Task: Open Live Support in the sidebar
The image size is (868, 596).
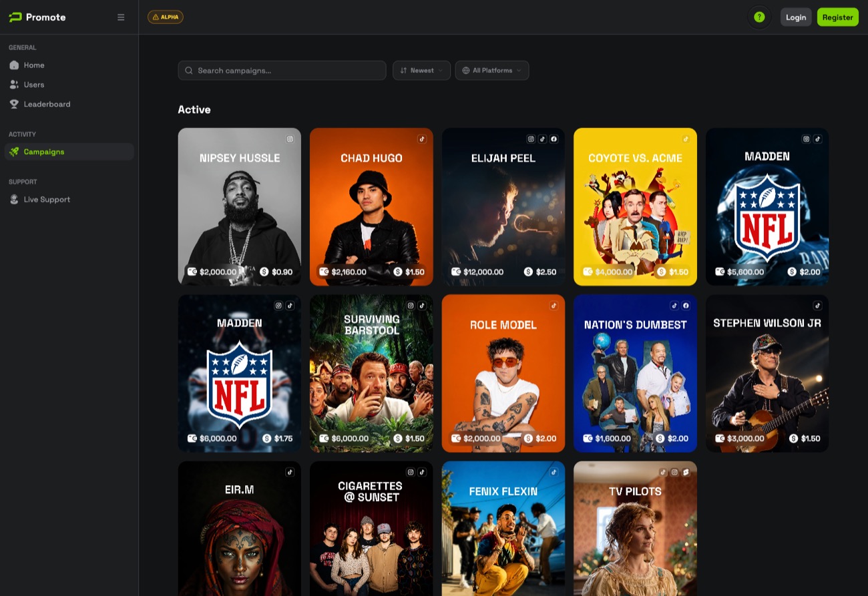Action: point(69,200)
